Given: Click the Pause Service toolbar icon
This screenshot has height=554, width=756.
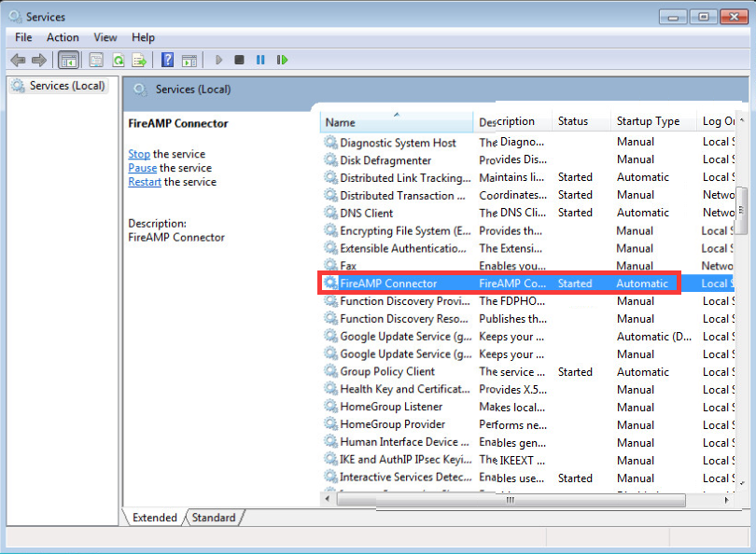Looking at the screenshot, I should pos(260,60).
